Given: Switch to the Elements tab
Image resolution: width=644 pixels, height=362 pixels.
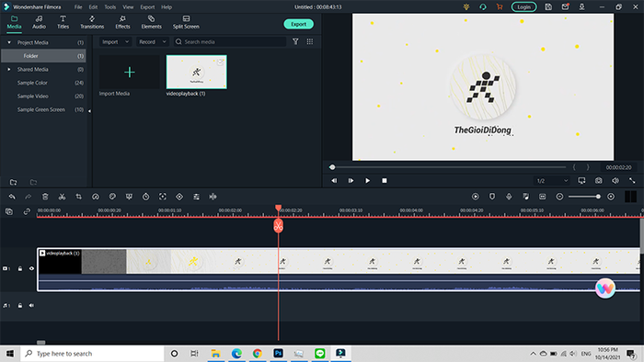Looking at the screenshot, I should pos(151,22).
